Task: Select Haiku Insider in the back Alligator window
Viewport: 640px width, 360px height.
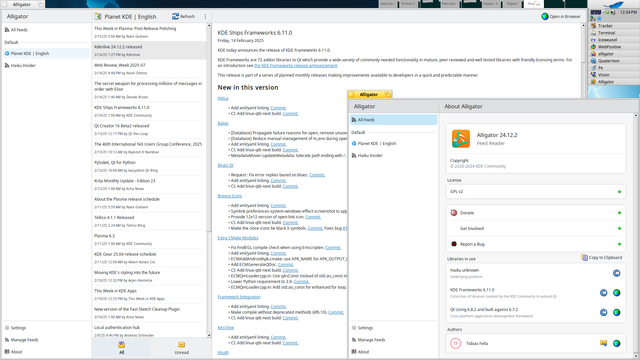Action: click(46, 65)
